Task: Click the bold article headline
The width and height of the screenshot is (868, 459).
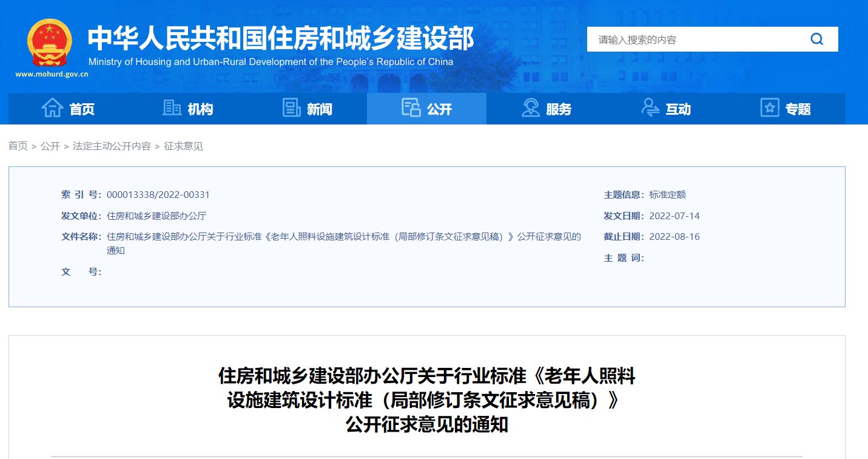Action: [426, 400]
